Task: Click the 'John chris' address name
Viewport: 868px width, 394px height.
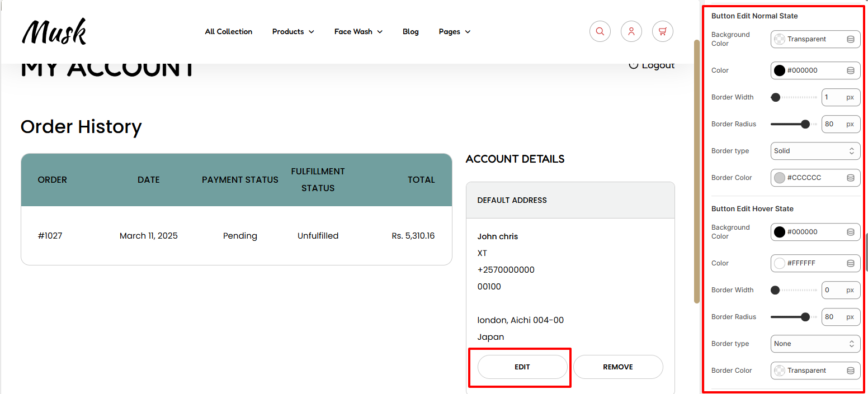Action: (498, 236)
